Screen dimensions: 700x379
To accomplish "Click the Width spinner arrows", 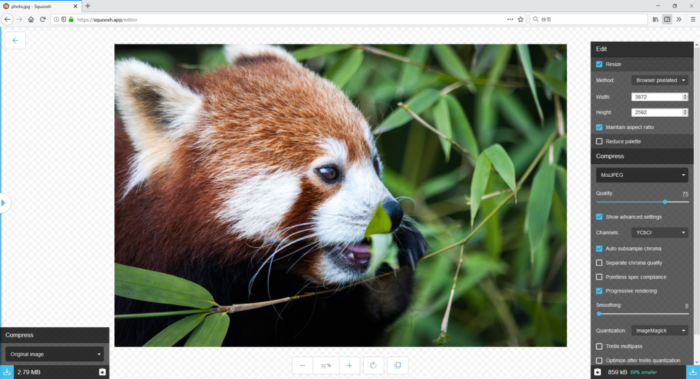I will (685, 97).
